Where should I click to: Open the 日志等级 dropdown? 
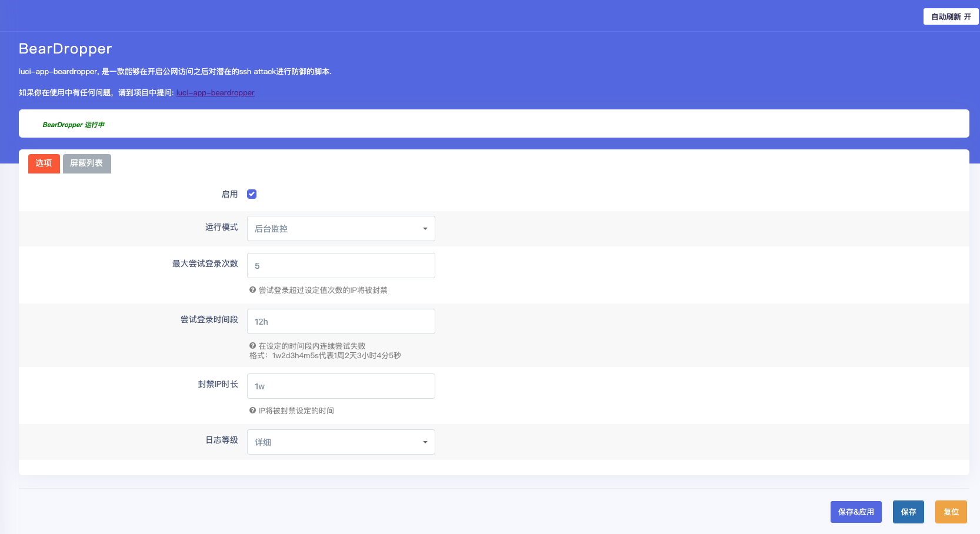341,442
